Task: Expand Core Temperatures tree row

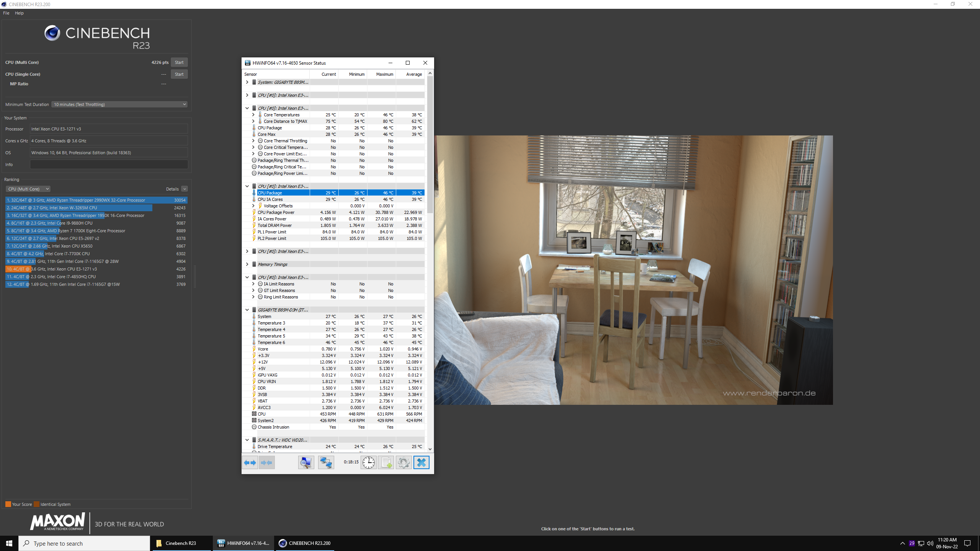Action: point(253,115)
